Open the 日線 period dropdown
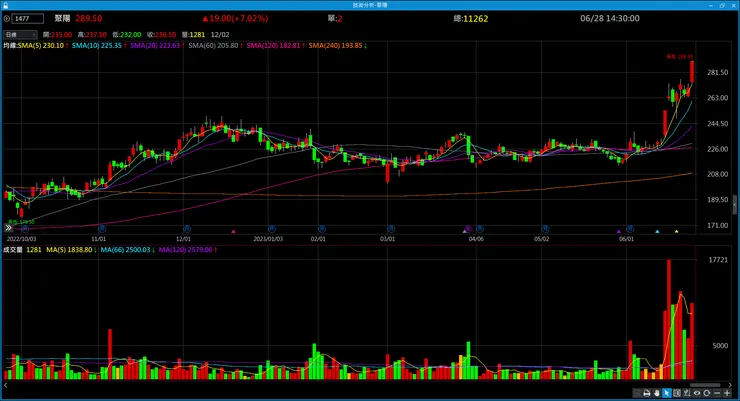 tap(20, 34)
